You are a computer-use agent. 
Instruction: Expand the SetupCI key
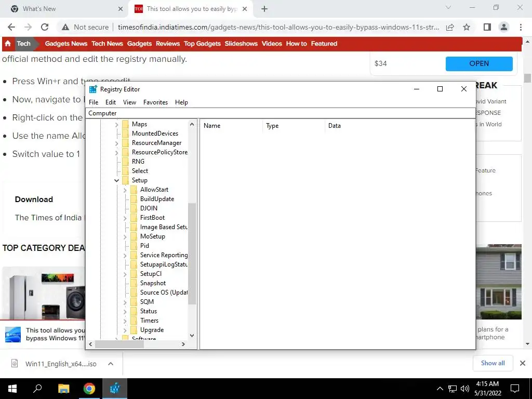click(125, 274)
